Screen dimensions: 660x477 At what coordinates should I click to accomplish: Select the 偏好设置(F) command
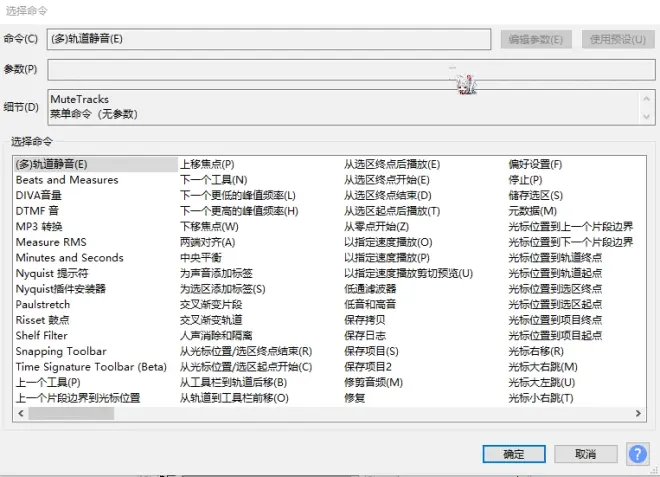(535, 164)
